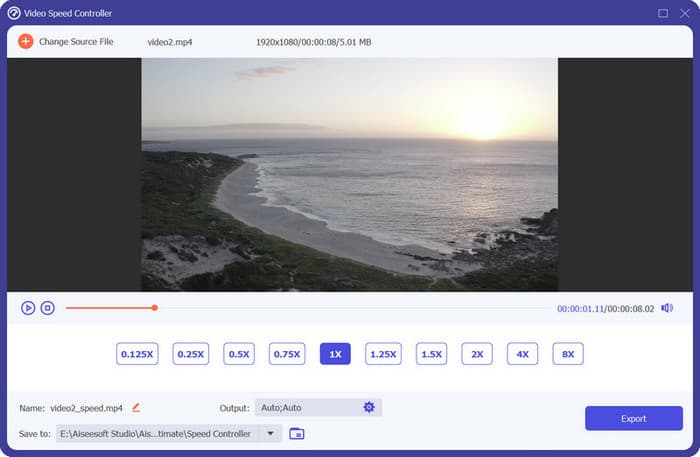Stop the video playback
This screenshot has width=700, height=457.
[48, 308]
